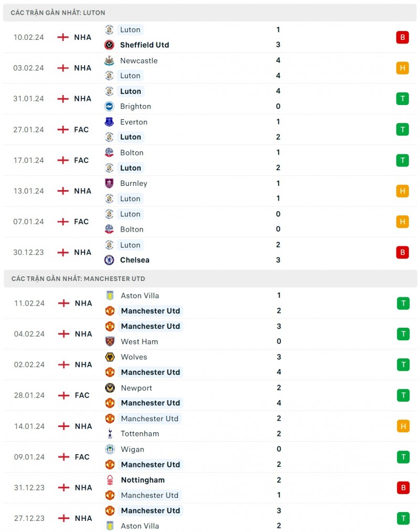420x532 pixels.
Task: Click the red B badge for Nottingham match
Action: (x=403, y=487)
